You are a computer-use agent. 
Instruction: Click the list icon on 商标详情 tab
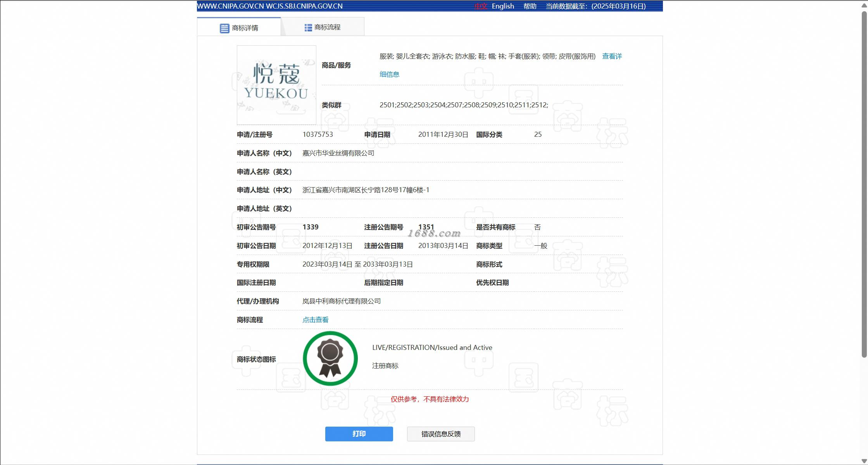224,28
